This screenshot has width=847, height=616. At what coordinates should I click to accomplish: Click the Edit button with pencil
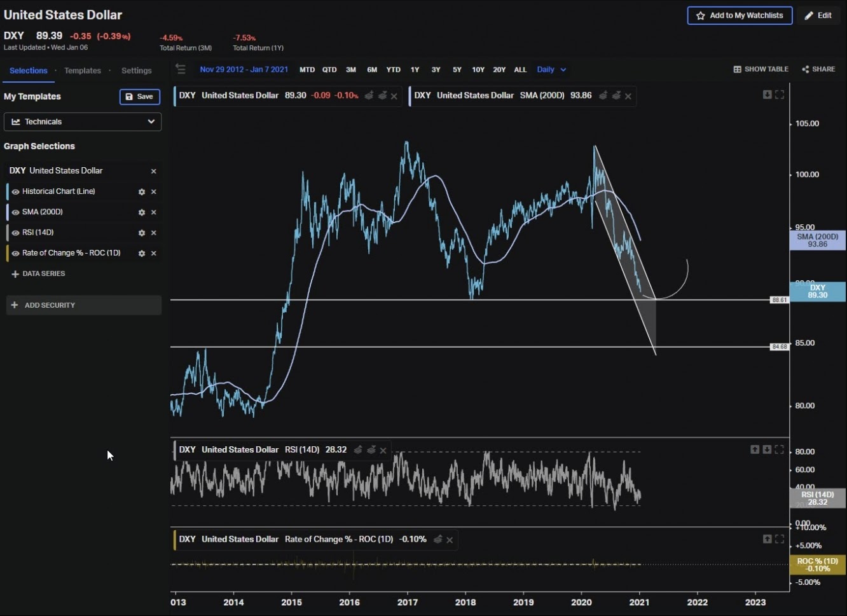coord(818,15)
